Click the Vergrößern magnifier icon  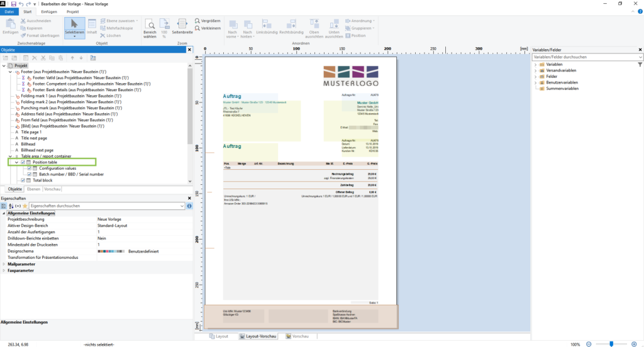pyautogui.click(x=199, y=21)
